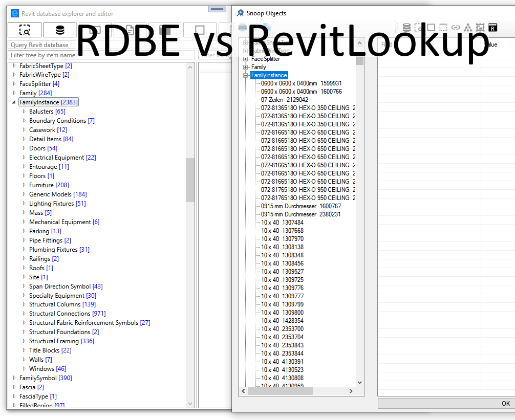Select the Pipe Fittings [2] item
The image size is (515, 420).
coord(50,240)
